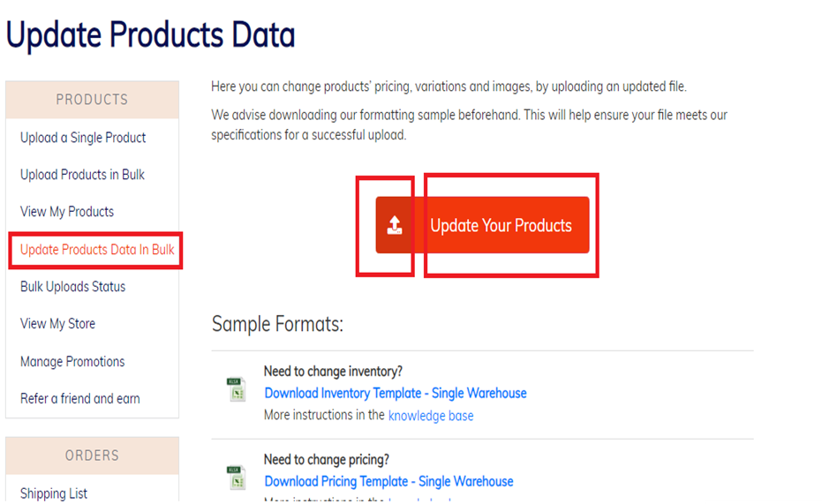
Task: Open Upload a Single Product page
Action: [x=83, y=138]
